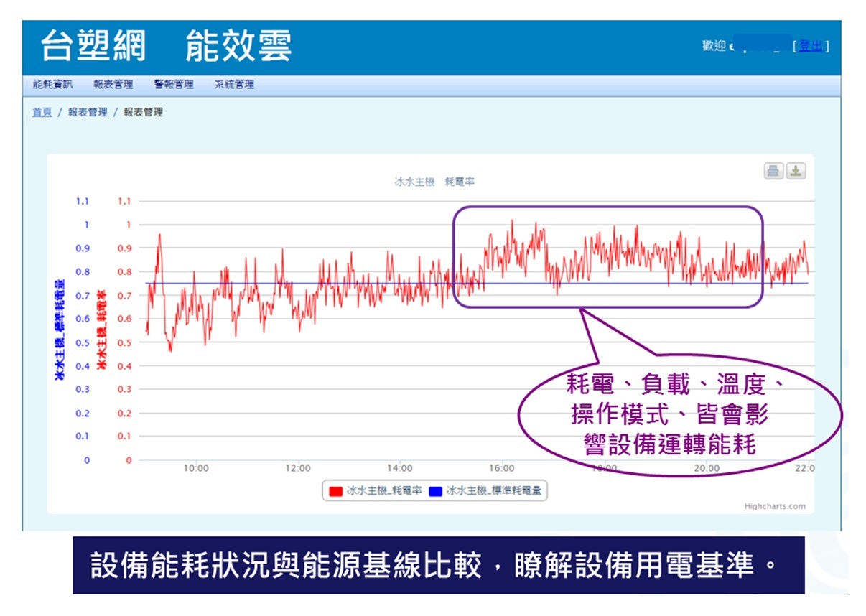Click the chart title 冰水主機 耗電率
The height and width of the screenshot is (616, 866).
(x=434, y=182)
